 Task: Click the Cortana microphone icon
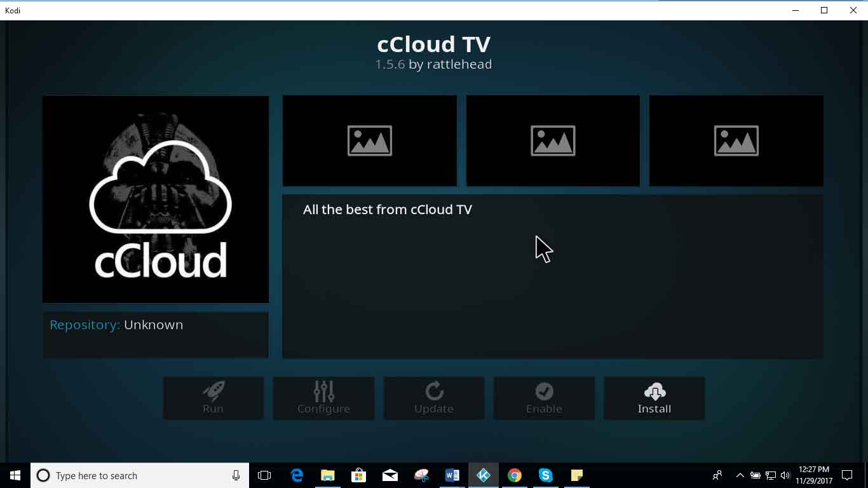[x=236, y=475]
